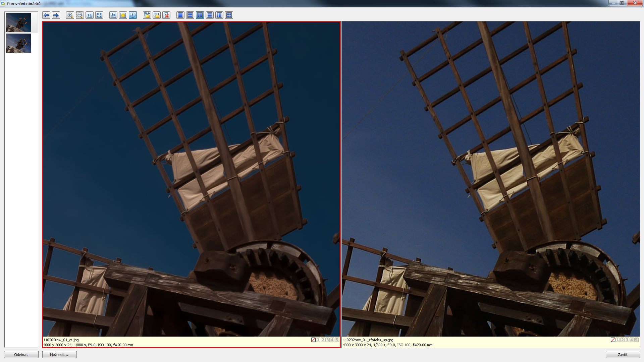Go to the previous image with the left arrow

point(46,15)
